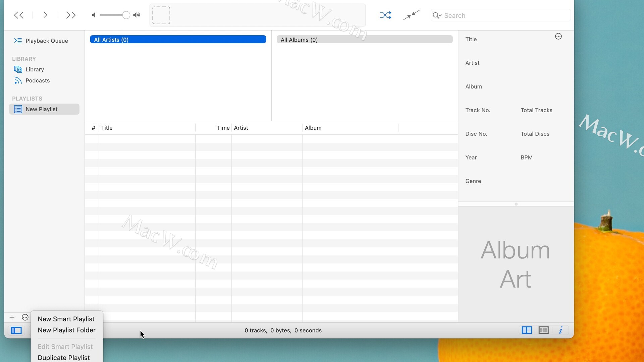644x362 pixels.
Task: Select All Artists (0) row
Action: click(178, 40)
